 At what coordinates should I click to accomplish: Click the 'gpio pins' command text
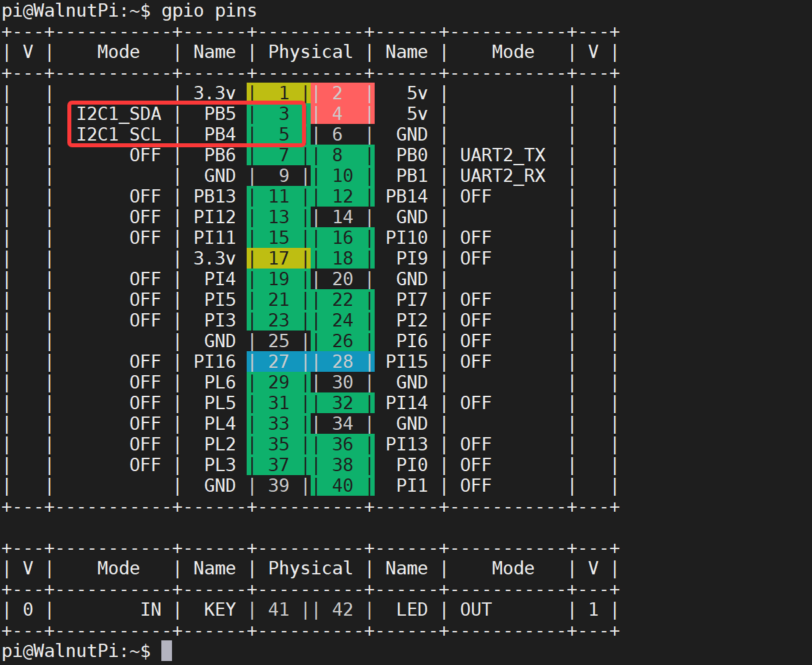pyautogui.click(x=209, y=11)
